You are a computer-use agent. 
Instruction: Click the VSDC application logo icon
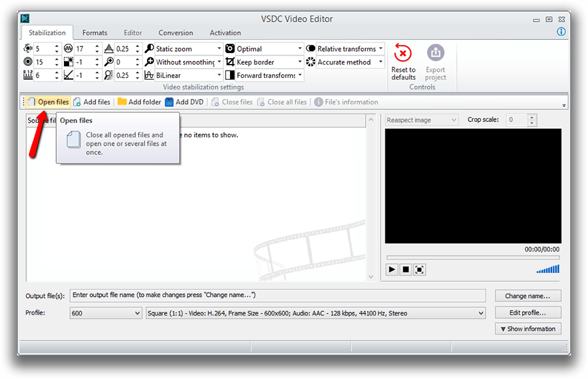[25, 18]
